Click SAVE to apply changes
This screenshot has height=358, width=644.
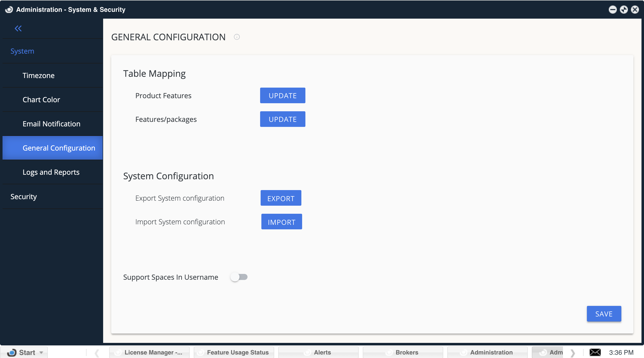[603, 314]
